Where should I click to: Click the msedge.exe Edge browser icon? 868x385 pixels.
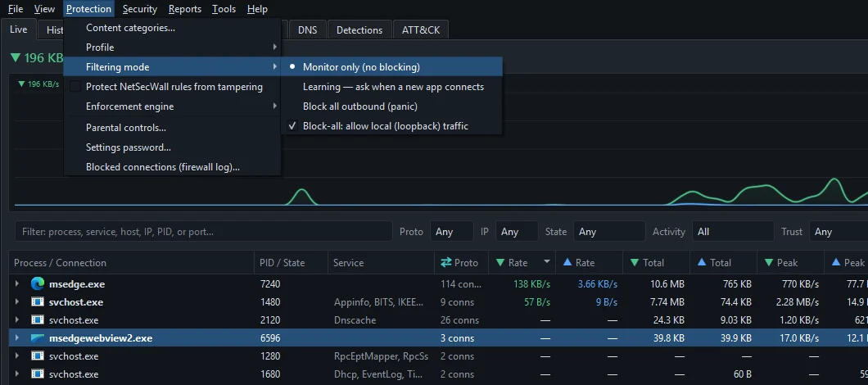pyautogui.click(x=37, y=284)
